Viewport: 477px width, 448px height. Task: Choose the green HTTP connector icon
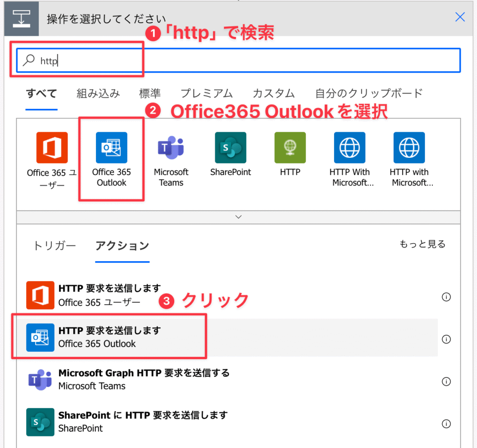tap(290, 148)
